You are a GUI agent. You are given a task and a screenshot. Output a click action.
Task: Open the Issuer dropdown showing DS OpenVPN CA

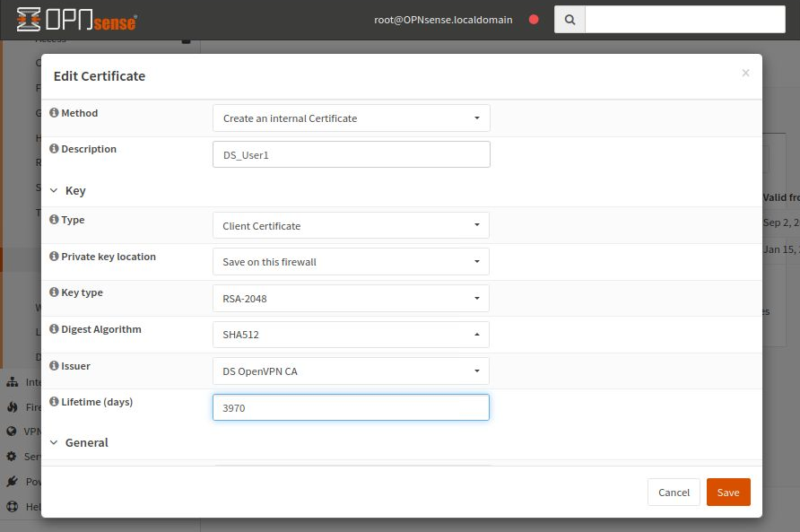tap(350, 370)
